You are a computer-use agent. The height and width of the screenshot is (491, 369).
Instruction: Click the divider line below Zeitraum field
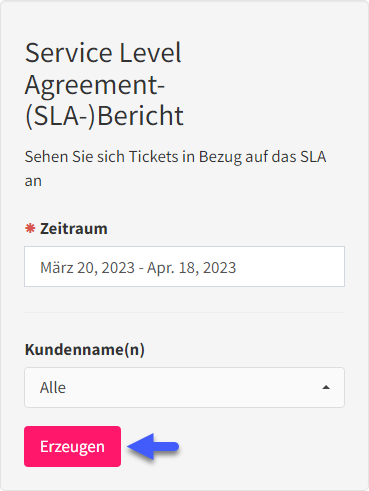click(184, 313)
